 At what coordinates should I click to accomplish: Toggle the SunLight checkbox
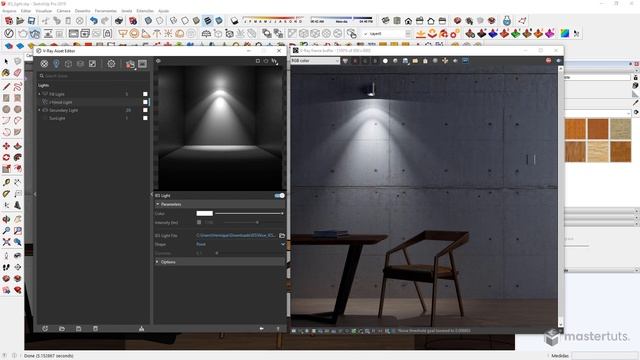[145, 118]
